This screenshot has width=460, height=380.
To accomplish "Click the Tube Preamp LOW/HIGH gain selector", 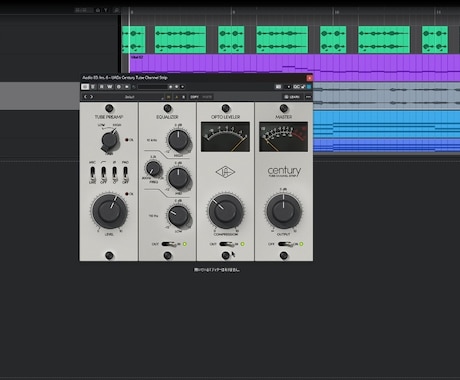I will (x=109, y=140).
